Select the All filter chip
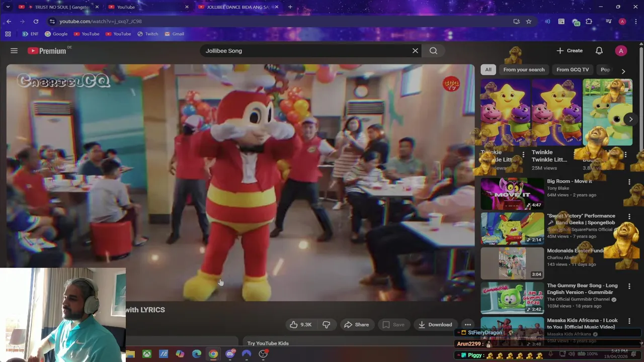This screenshot has width=644, height=362. (x=488, y=70)
